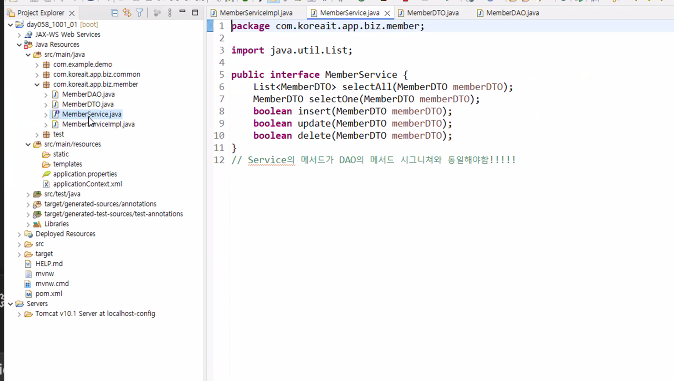Screen dimensions: 674x381
Task: Click the line 12 comment about Service
Action: pos(373,160)
